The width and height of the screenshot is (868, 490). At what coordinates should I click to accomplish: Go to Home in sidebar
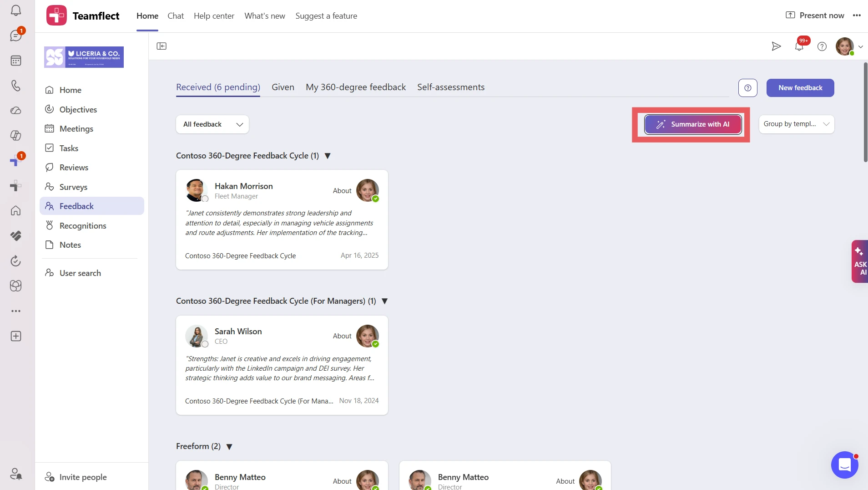click(92, 90)
